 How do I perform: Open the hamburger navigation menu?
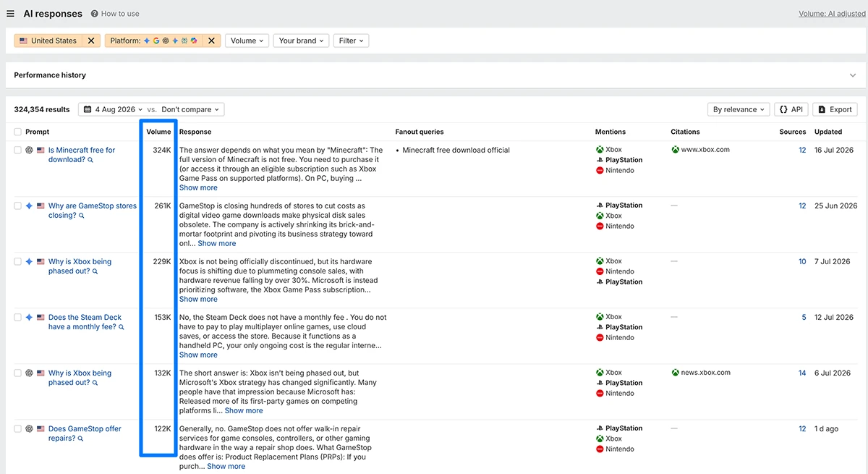coord(10,14)
